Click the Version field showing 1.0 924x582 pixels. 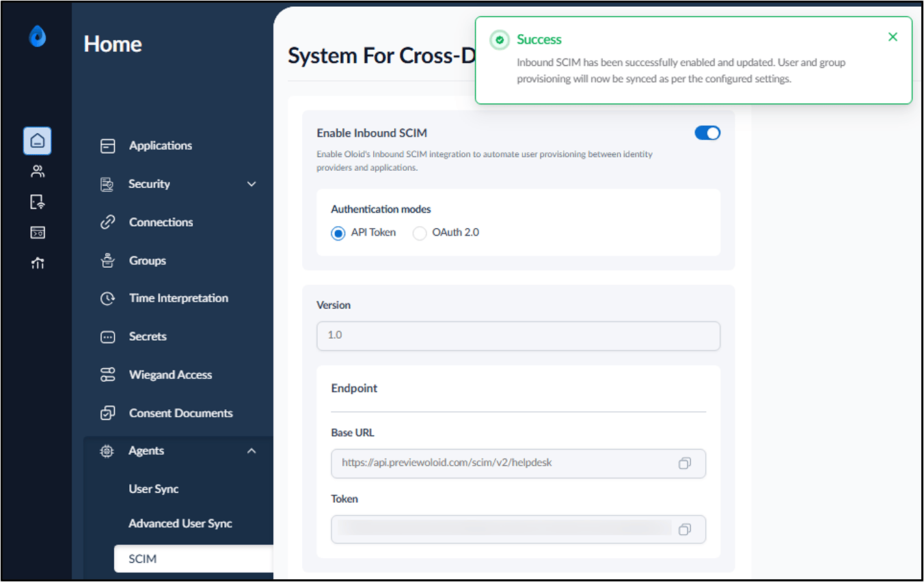[518, 336]
